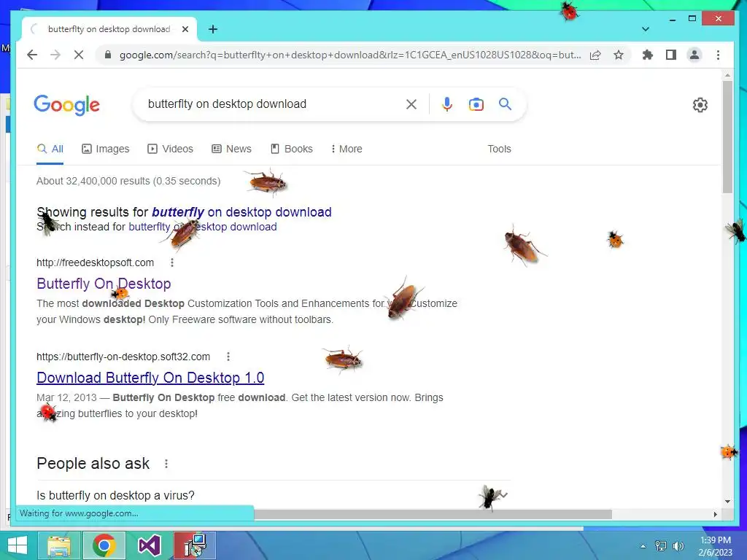Show hidden system tray icons
The image size is (747, 560).
click(x=643, y=546)
